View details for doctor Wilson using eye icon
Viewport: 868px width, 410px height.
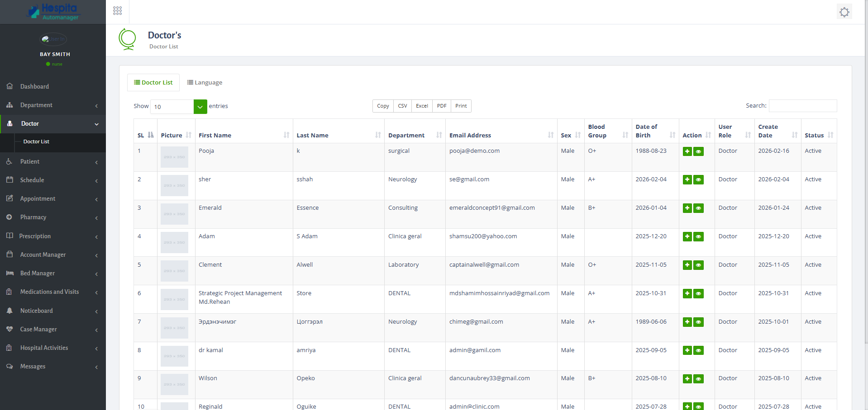pyautogui.click(x=698, y=379)
